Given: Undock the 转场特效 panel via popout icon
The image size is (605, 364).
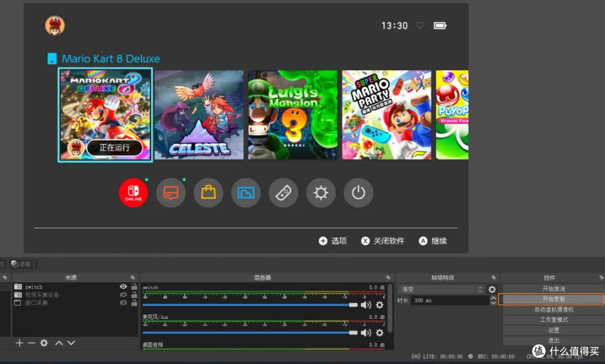Looking at the screenshot, I should pos(494,278).
